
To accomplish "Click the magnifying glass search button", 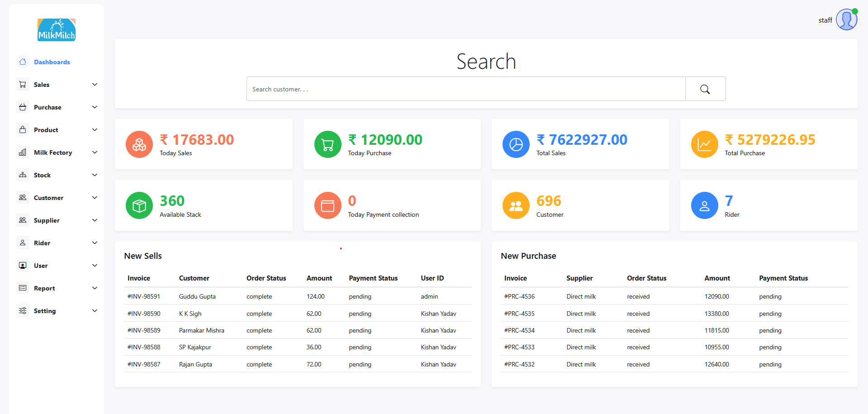I will 705,89.
